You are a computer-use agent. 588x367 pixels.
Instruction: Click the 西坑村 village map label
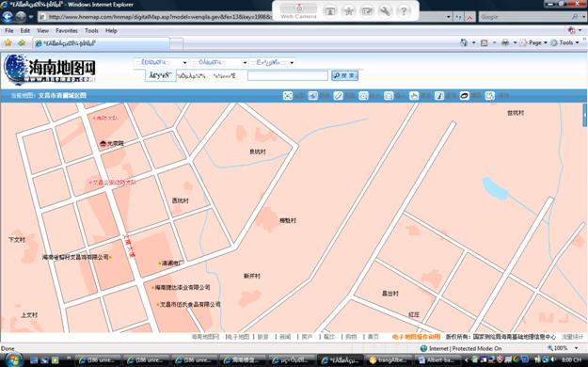click(180, 200)
